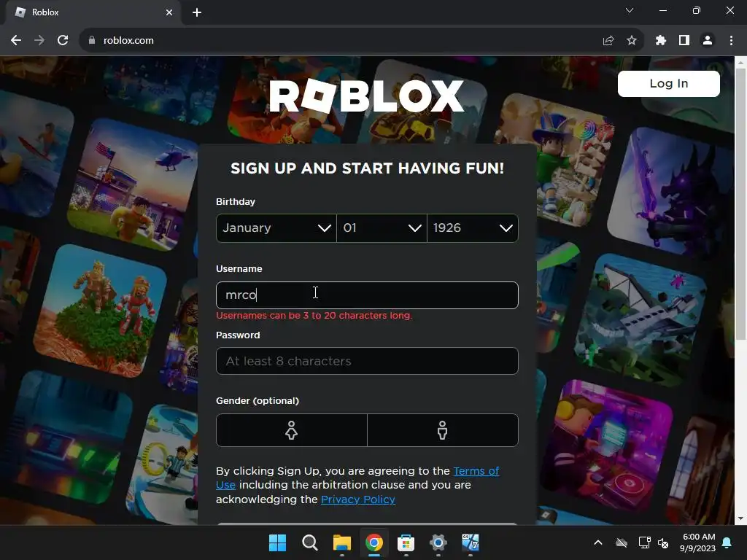Select the female gender icon
The width and height of the screenshot is (747, 560).
(292, 430)
